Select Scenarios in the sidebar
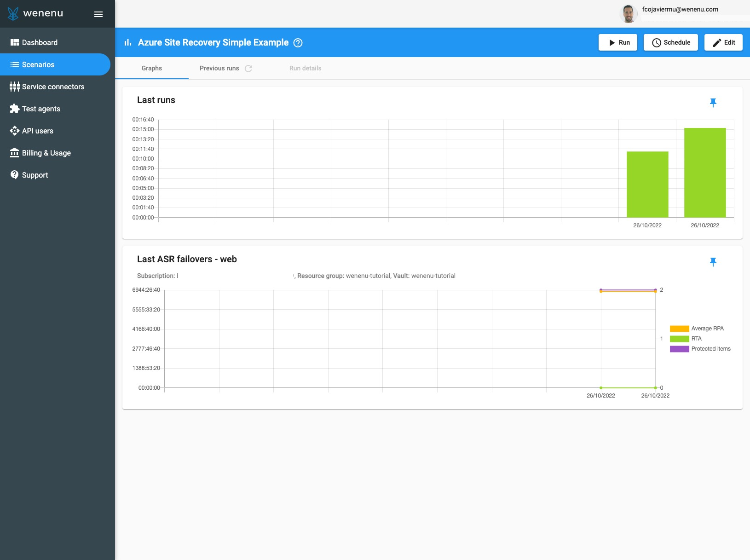The height and width of the screenshot is (560, 750). coord(55,64)
